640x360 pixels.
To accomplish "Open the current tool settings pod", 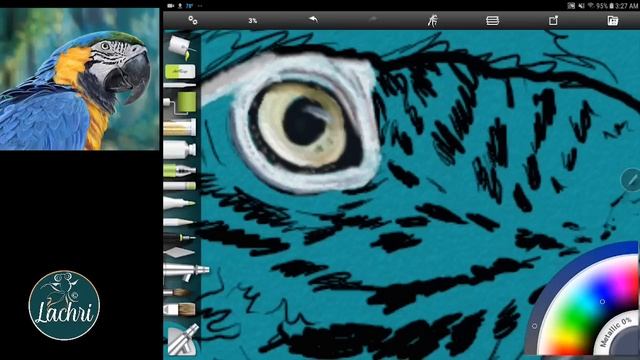I will (x=182, y=340).
